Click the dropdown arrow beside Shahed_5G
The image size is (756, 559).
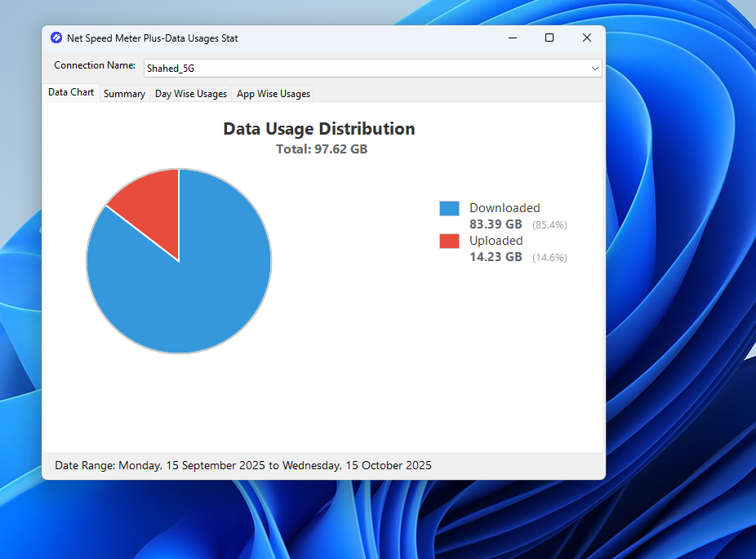(595, 68)
